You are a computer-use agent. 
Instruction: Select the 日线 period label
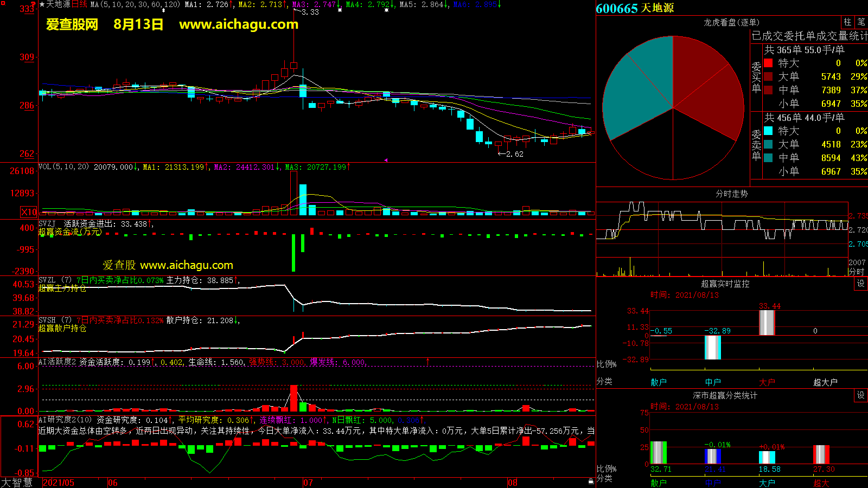(79, 4)
